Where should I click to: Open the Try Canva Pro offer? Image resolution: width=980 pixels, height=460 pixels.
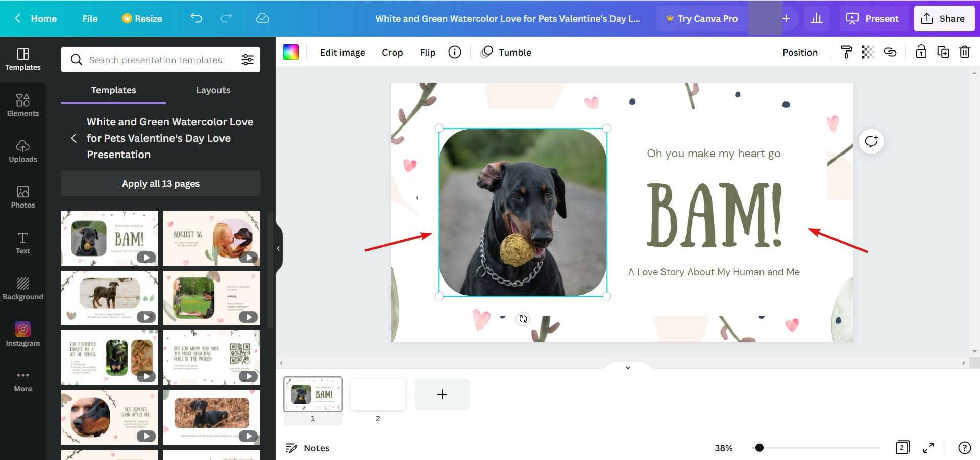702,18
